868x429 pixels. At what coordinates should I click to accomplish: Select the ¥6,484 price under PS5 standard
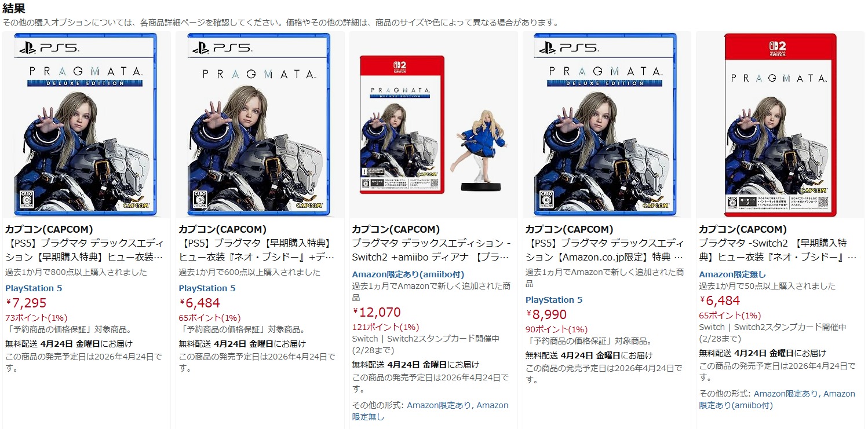pyautogui.click(x=199, y=303)
